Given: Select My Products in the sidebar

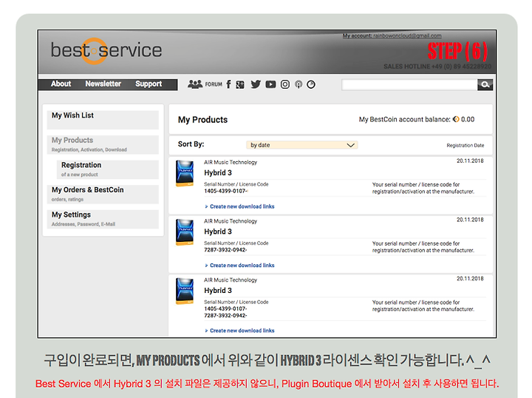Looking at the screenshot, I should click(x=103, y=145).
